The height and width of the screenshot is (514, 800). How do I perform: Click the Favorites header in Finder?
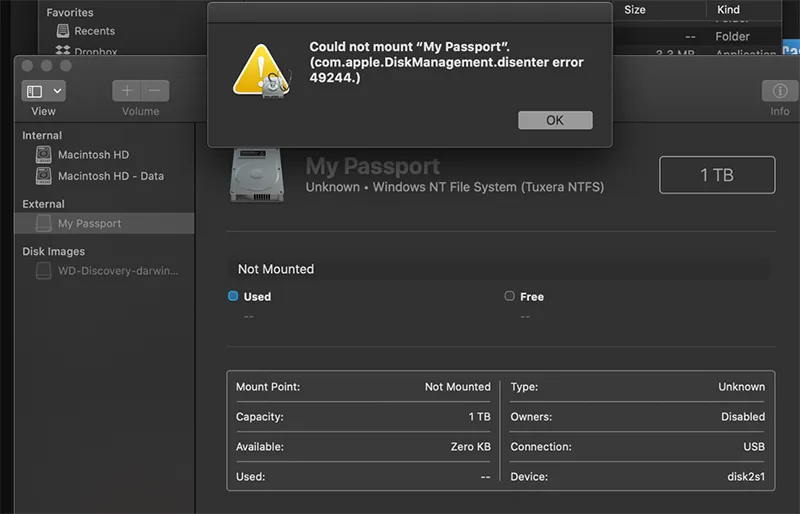click(x=70, y=12)
